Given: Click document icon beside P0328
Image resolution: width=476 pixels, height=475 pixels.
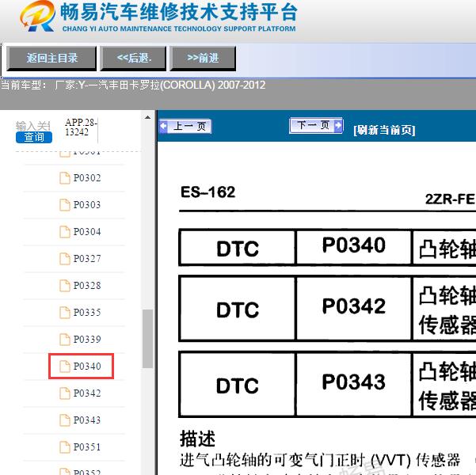Looking at the screenshot, I should (x=65, y=286).
